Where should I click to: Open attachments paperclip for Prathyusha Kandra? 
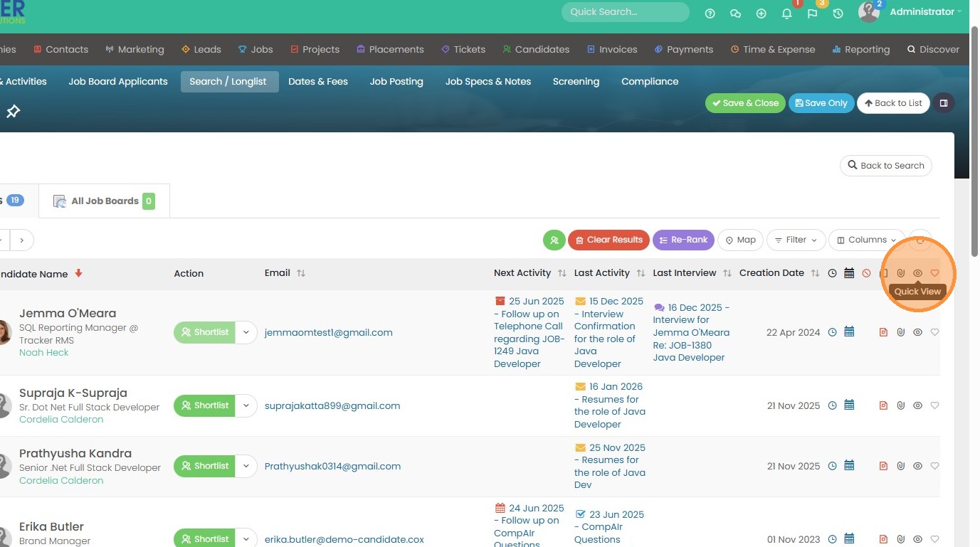tap(900, 466)
